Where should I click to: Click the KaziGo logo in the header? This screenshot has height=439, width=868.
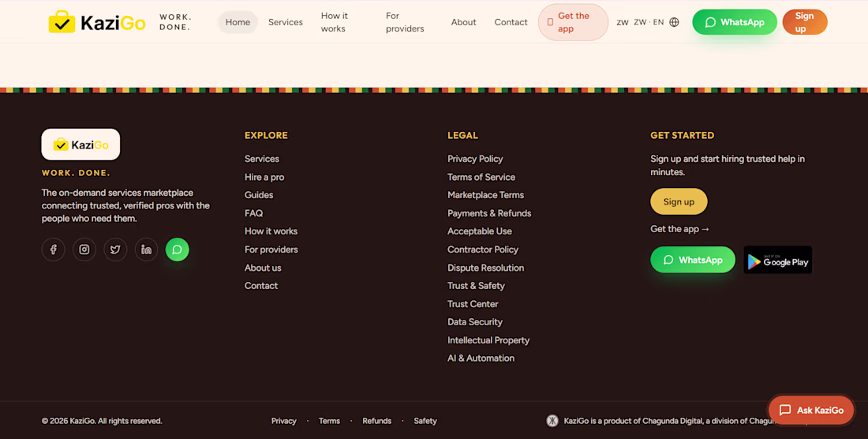coord(97,22)
